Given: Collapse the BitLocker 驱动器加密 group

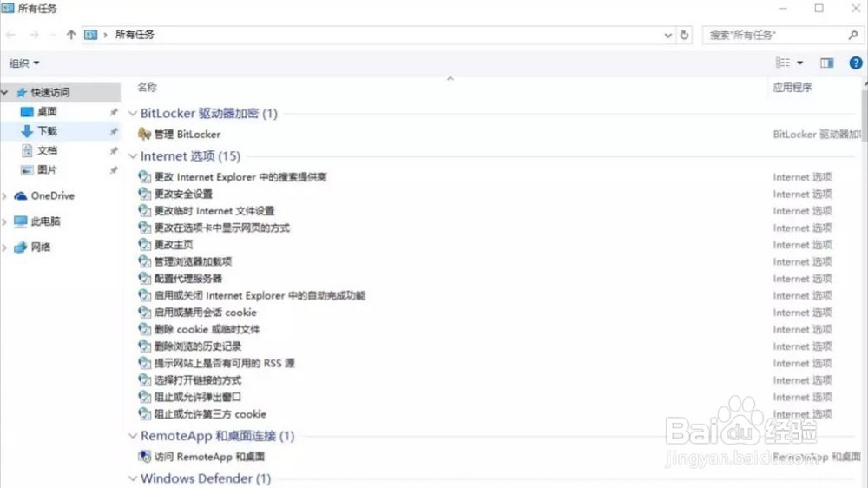Looking at the screenshot, I should coord(133,114).
